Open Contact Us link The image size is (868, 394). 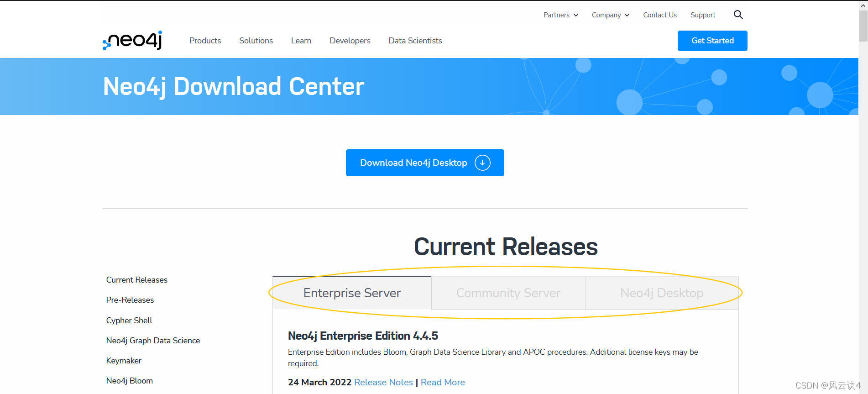pyautogui.click(x=660, y=15)
